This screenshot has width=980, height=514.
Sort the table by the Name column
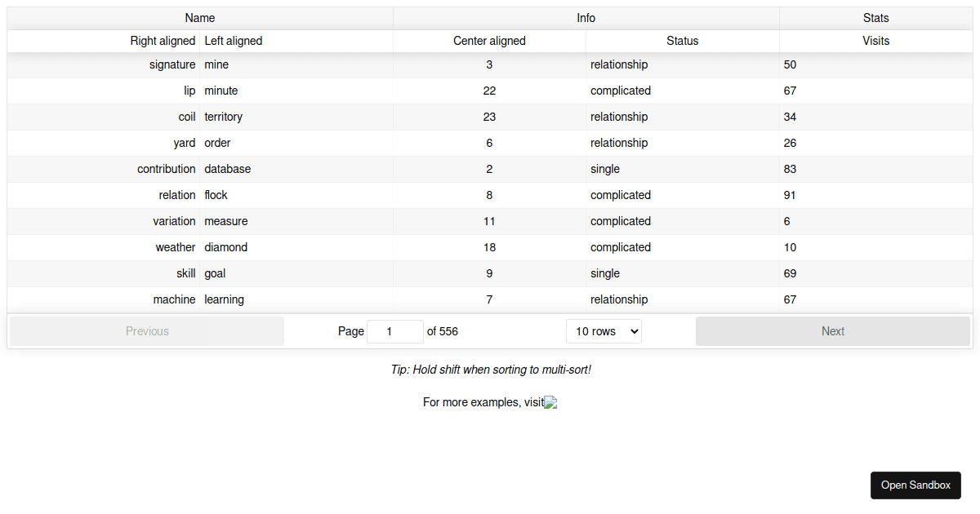(199, 17)
